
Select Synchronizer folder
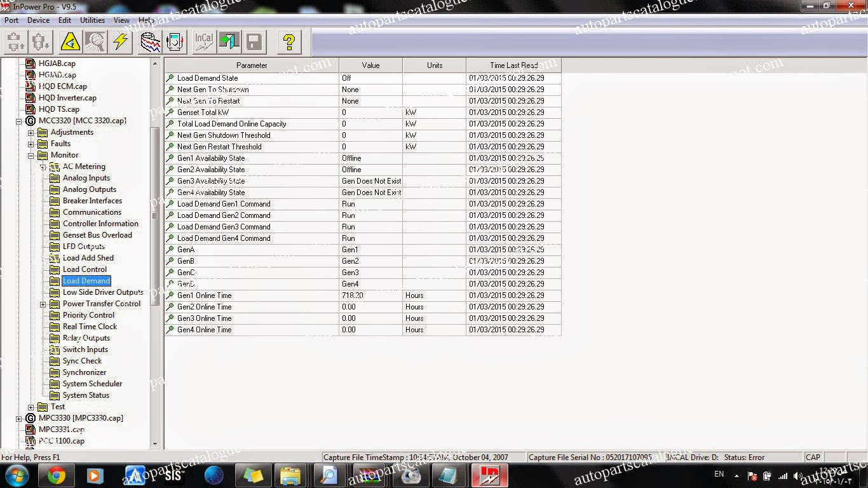[85, 372]
